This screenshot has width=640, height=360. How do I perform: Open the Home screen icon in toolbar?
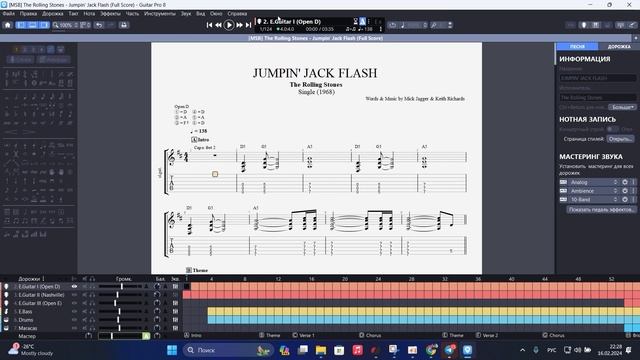(7, 25)
